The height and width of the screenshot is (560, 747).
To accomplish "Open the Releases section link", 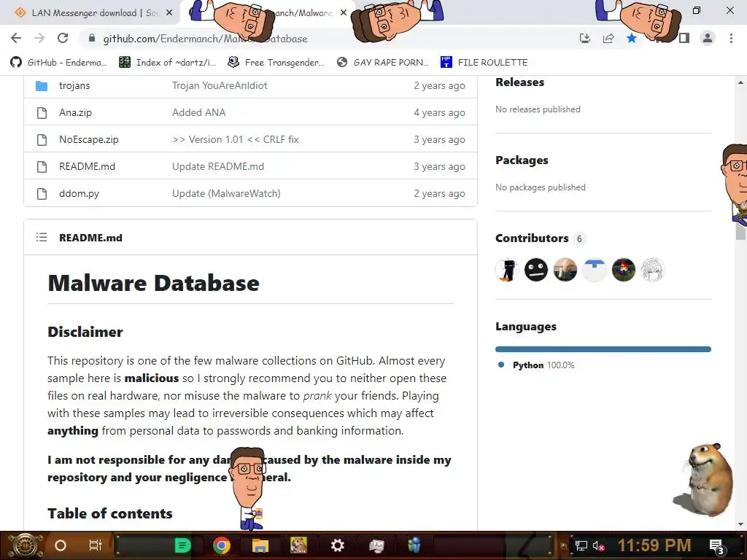I will tap(519, 82).
